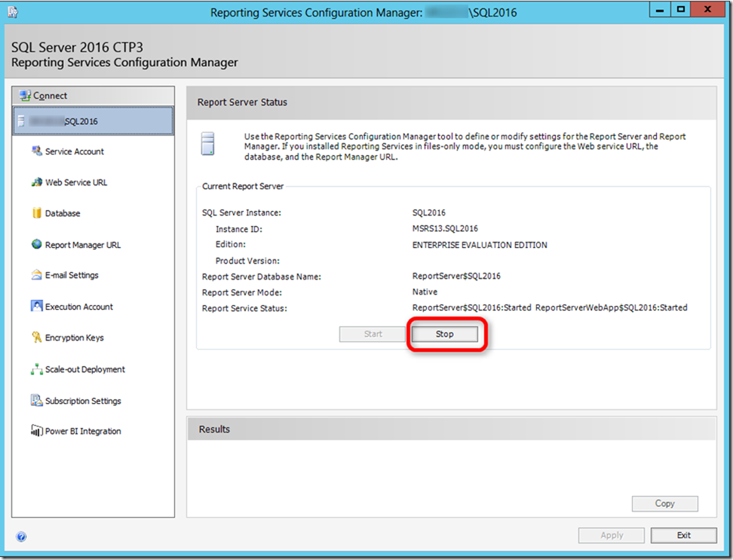Image resolution: width=733 pixels, height=560 pixels.
Task: Click the Report Server Mode label
Action: point(241,293)
